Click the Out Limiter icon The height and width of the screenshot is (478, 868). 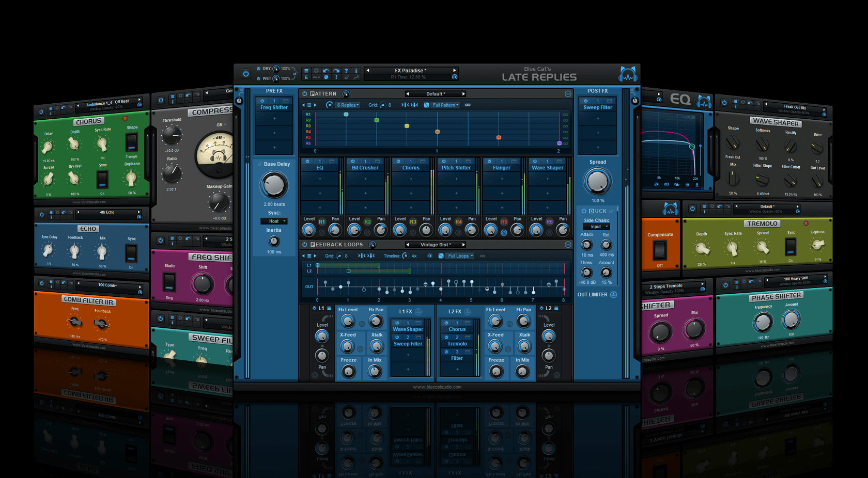tap(613, 295)
